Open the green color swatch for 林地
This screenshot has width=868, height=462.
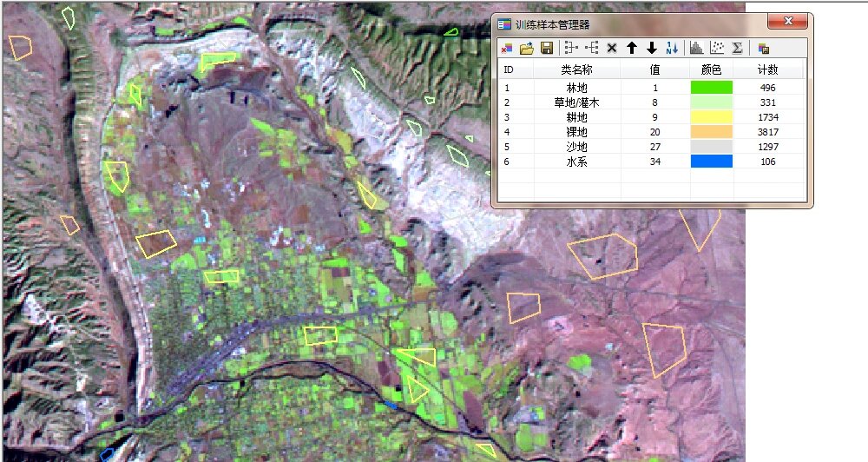712,88
